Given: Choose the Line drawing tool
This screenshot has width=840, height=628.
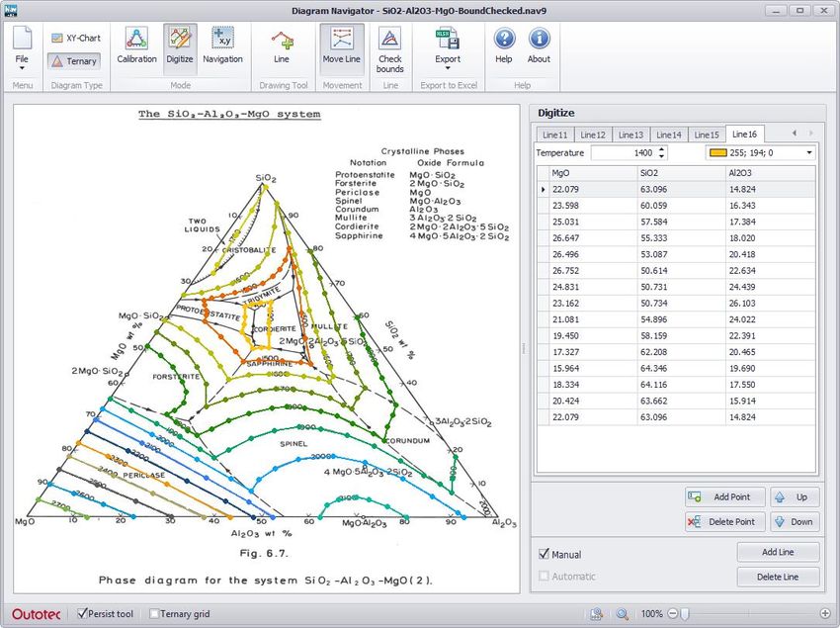Looking at the screenshot, I should point(282,45).
